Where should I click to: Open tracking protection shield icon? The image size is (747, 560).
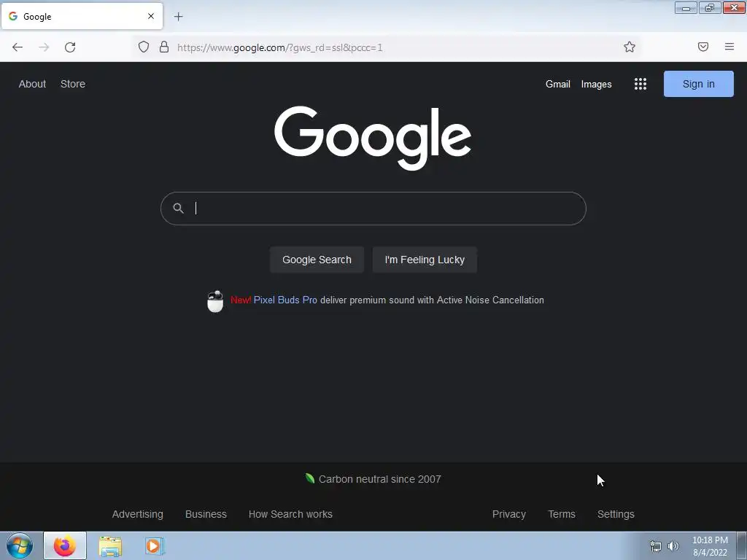[x=144, y=47]
